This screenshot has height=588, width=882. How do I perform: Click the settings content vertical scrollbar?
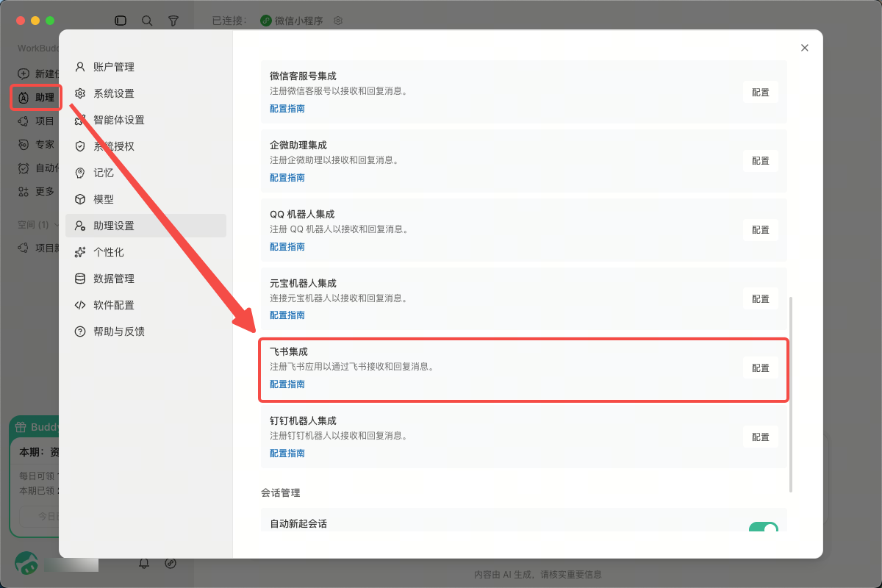791,395
